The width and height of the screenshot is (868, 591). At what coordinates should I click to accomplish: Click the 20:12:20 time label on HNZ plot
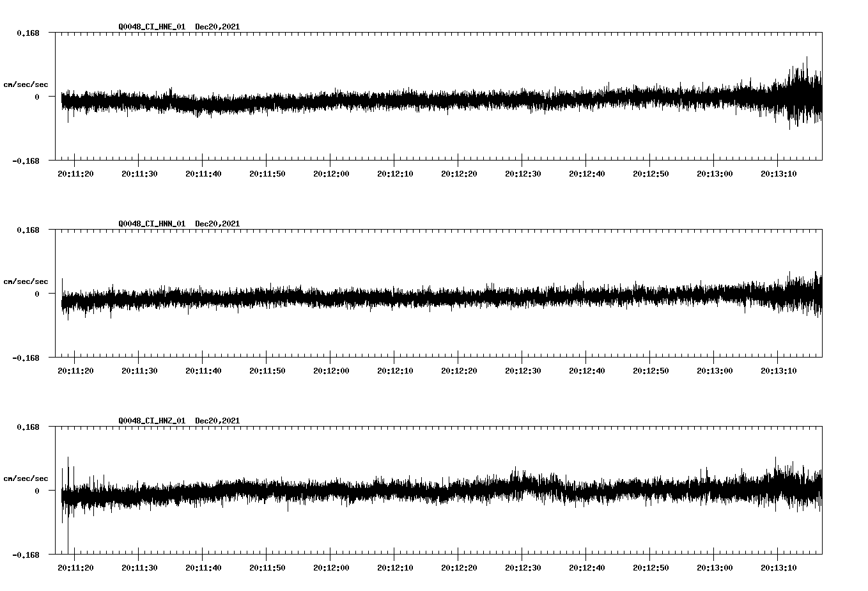(x=459, y=568)
